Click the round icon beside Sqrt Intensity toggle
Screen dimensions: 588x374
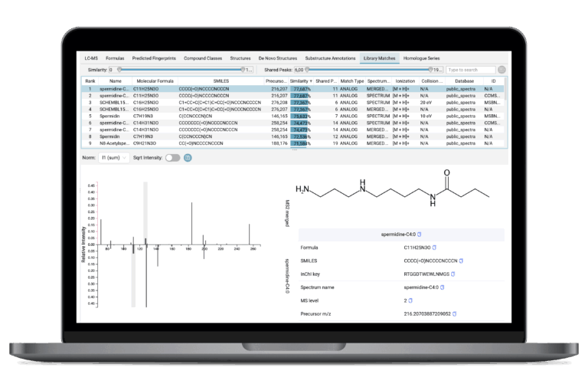tap(188, 158)
